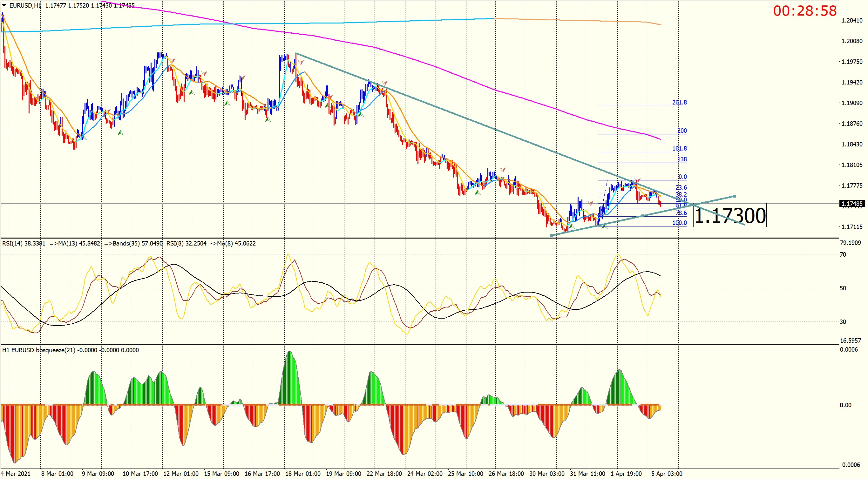The width and height of the screenshot is (868, 479).
Task: Select the 200 Fibonacci extension label
Action: pos(682,131)
